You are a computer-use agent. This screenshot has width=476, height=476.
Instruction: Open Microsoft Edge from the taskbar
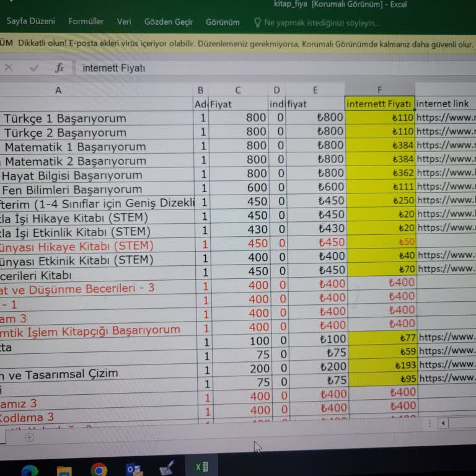coord(29,470)
